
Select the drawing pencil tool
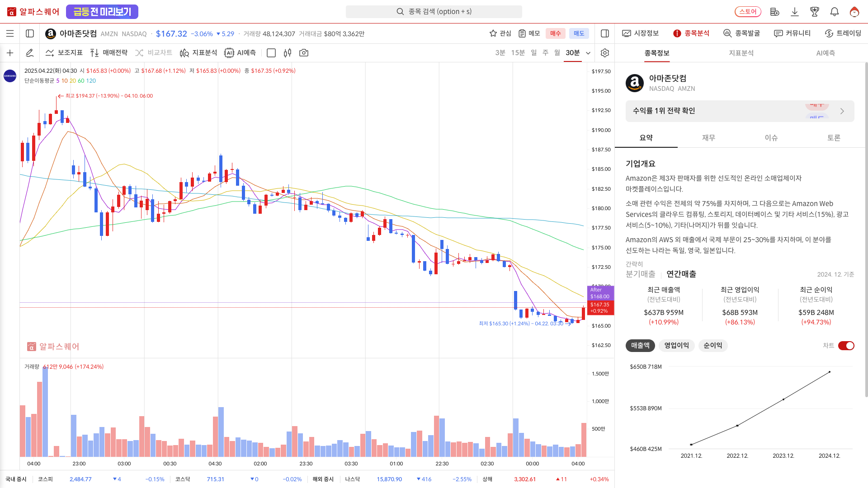tap(30, 53)
